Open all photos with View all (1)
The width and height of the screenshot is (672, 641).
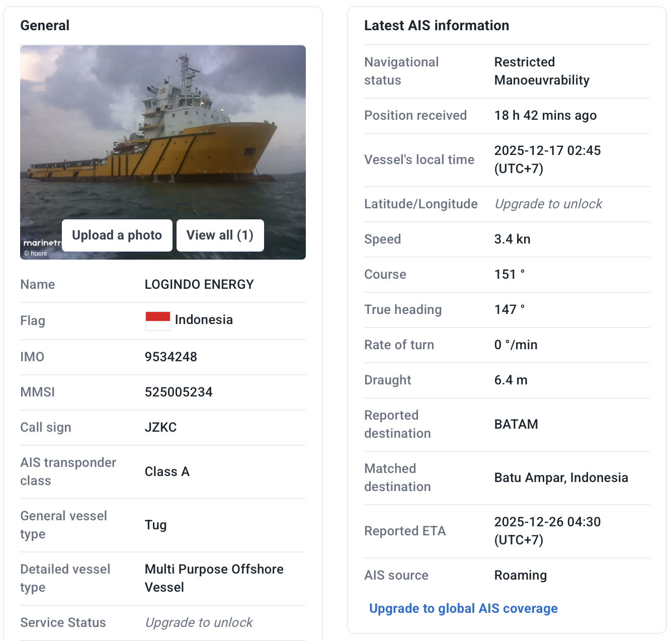pyautogui.click(x=220, y=235)
